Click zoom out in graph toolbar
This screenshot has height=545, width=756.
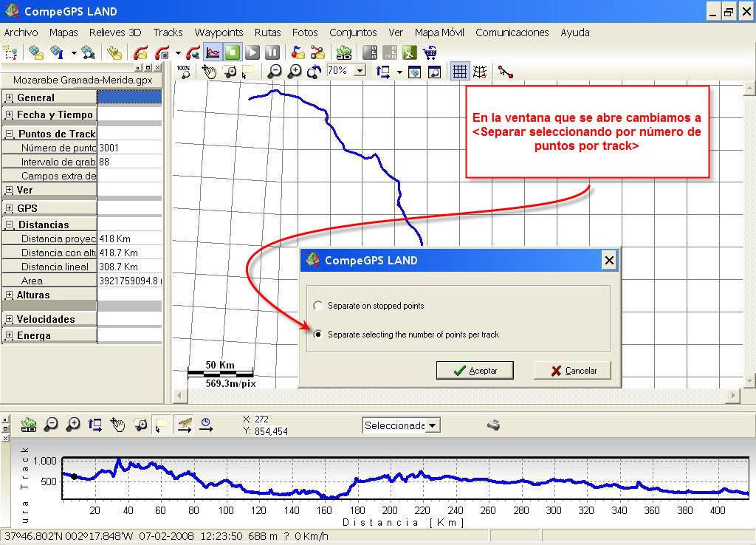point(51,425)
